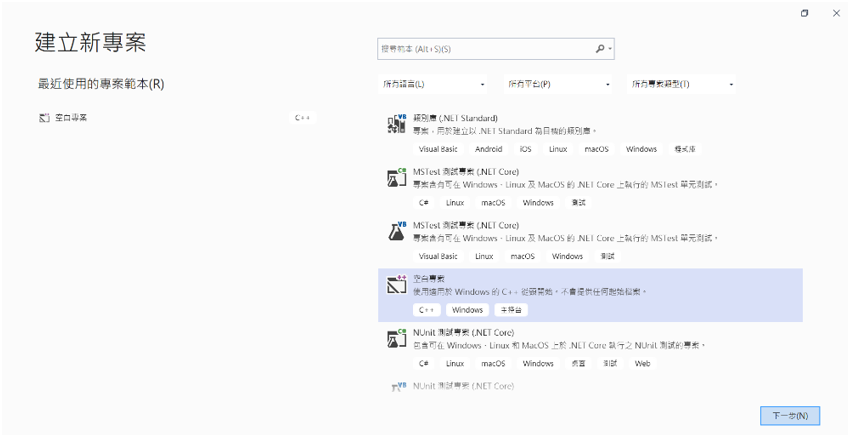Click the C# tag under first MSTest template

(424, 203)
